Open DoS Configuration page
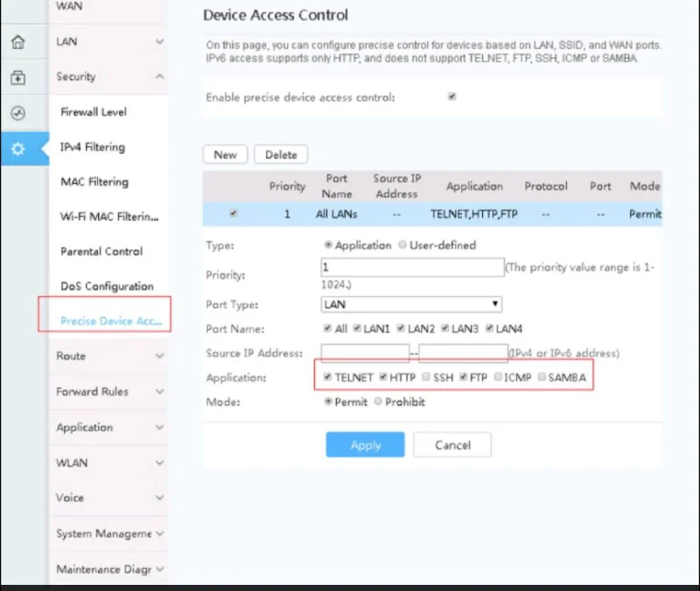Screen dimensions: 700x591 tap(107, 286)
